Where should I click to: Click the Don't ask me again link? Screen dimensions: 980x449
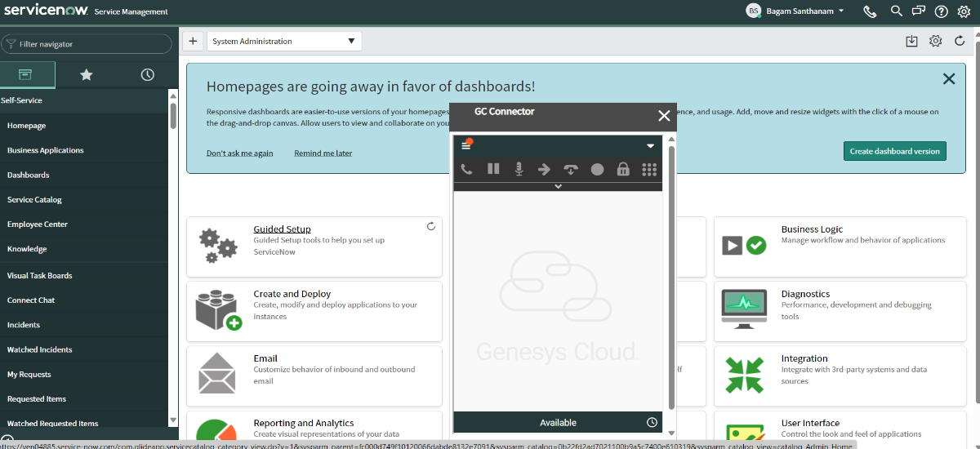coord(239,153)
